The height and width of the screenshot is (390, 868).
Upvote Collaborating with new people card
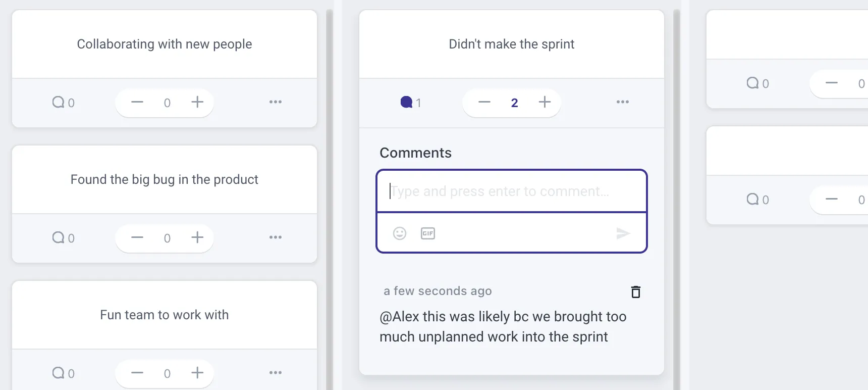click(197, 103)
